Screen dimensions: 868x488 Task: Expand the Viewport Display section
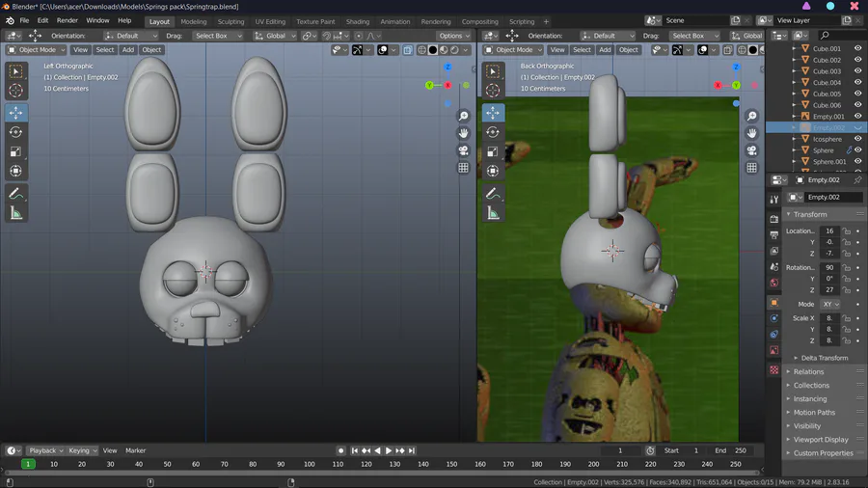coord(821,440)
